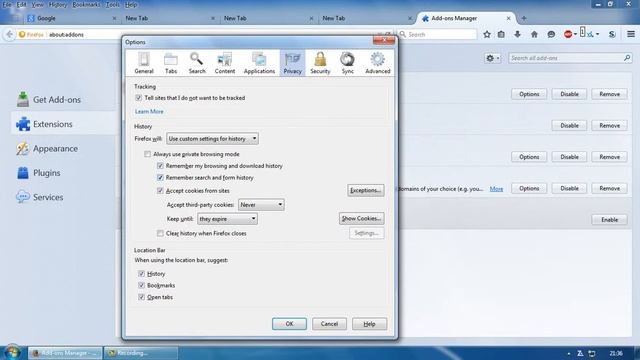The width and height of the screenshot is (640, 360).
Task: Switch to Recording taskbar item
Action: pyautogui.click(x=141, y=353)
